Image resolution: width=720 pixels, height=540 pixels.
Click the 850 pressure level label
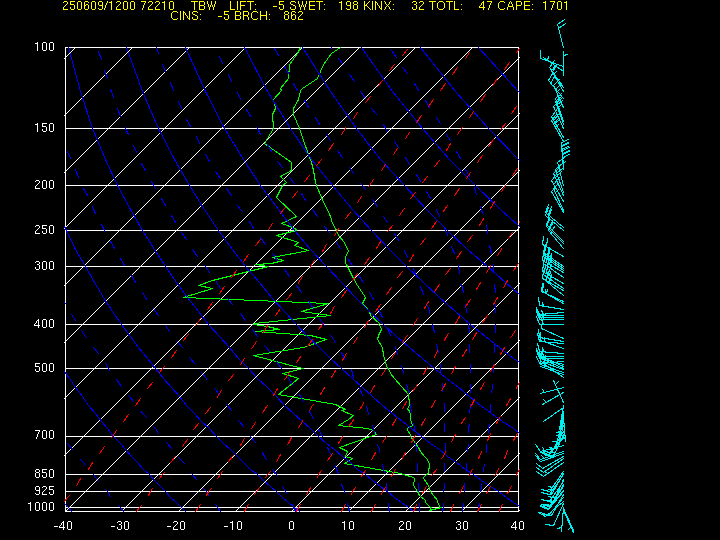[45, 473]
